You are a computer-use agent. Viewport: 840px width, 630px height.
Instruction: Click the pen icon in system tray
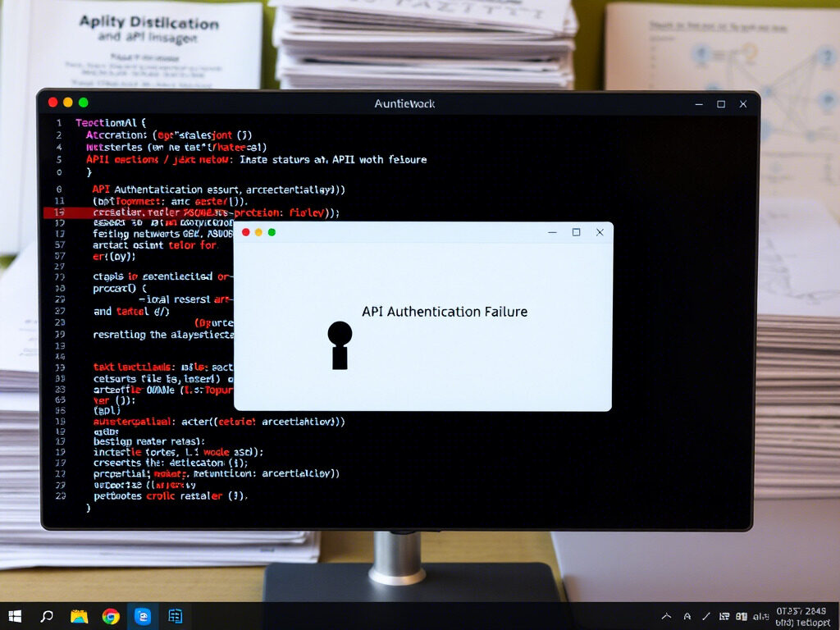tap(705, 616)
